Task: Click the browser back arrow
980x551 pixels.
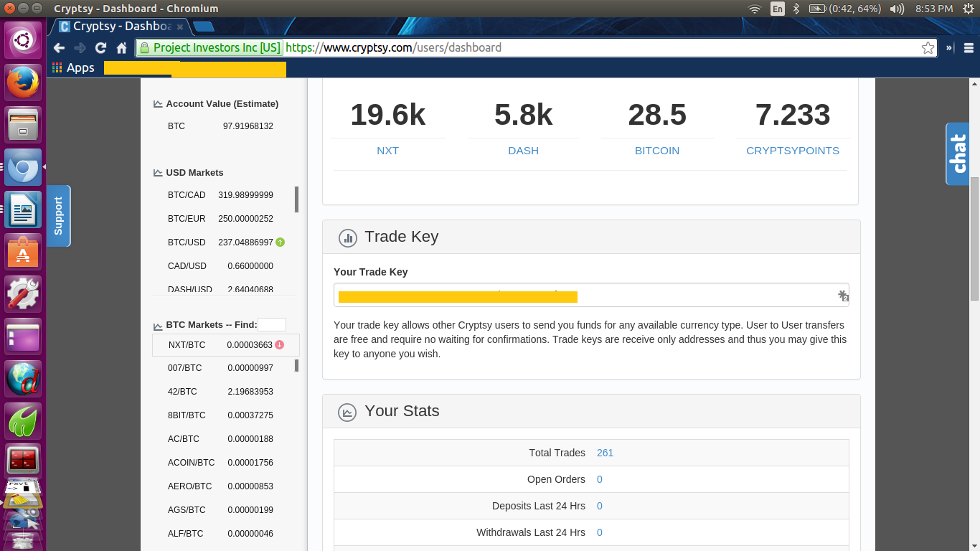Action: (x=60, y=48)
